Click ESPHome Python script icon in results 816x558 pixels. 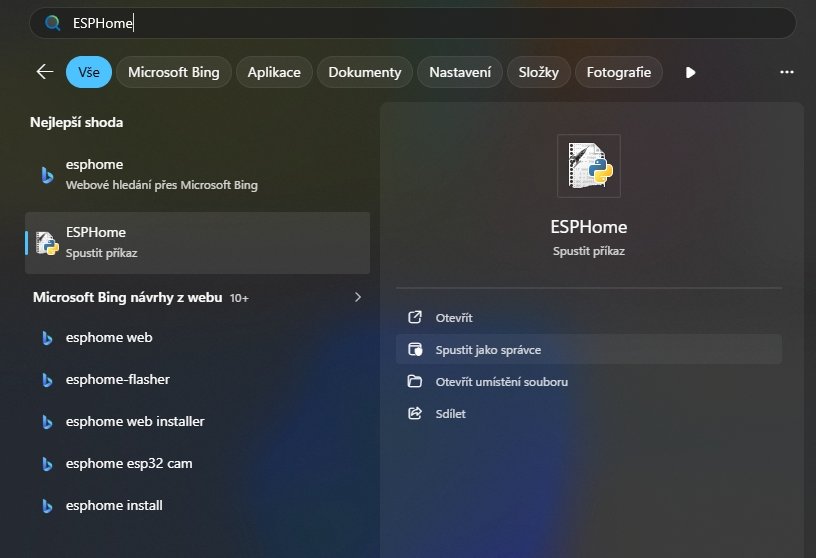point(47,243)
